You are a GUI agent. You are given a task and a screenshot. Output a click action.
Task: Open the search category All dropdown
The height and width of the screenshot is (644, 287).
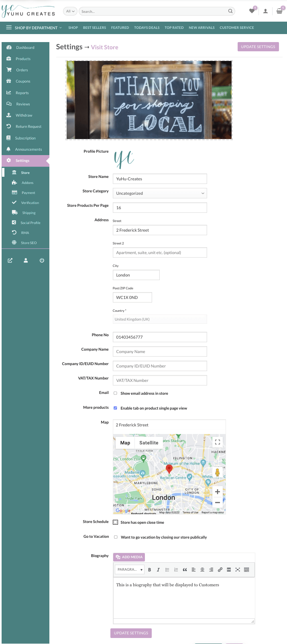(70, 11)
